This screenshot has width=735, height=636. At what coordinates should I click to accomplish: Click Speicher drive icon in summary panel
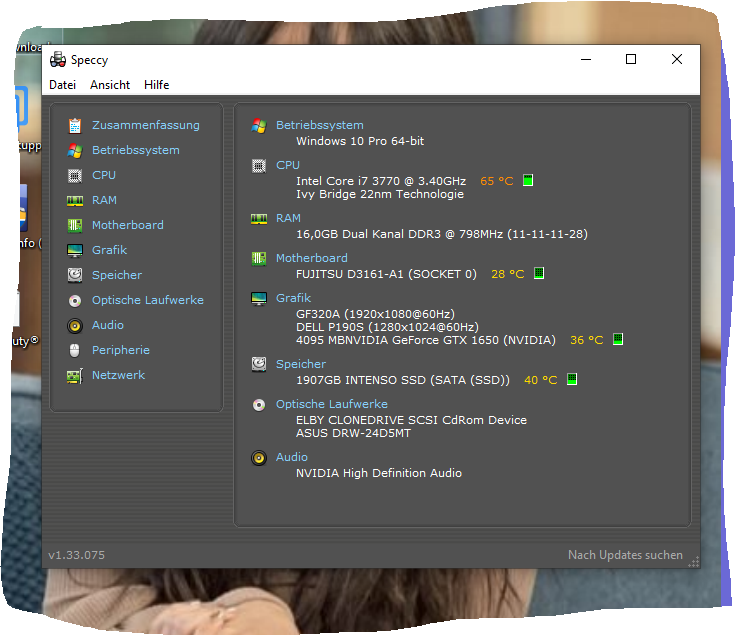tap(259, 364)
